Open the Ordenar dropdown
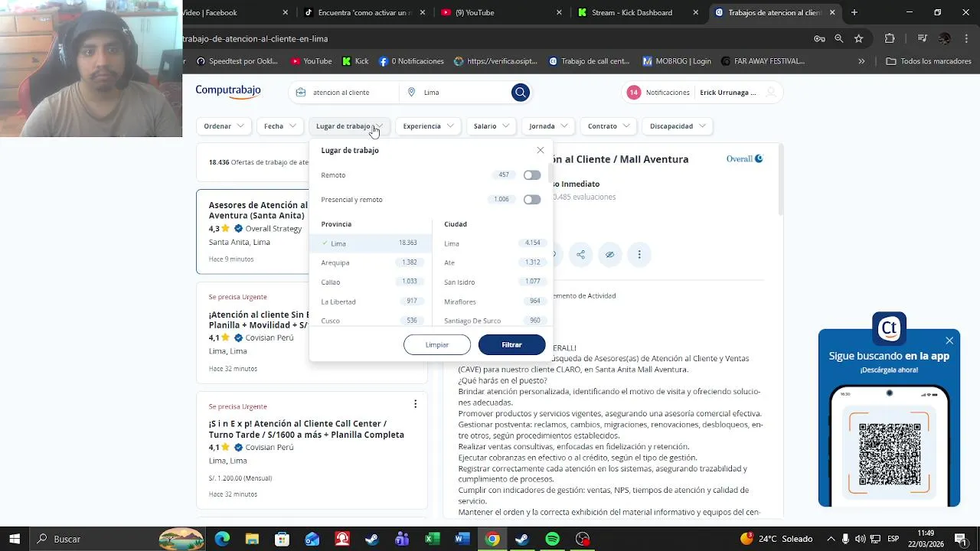This screenshot has height=551, width=980. coord(224,126)
